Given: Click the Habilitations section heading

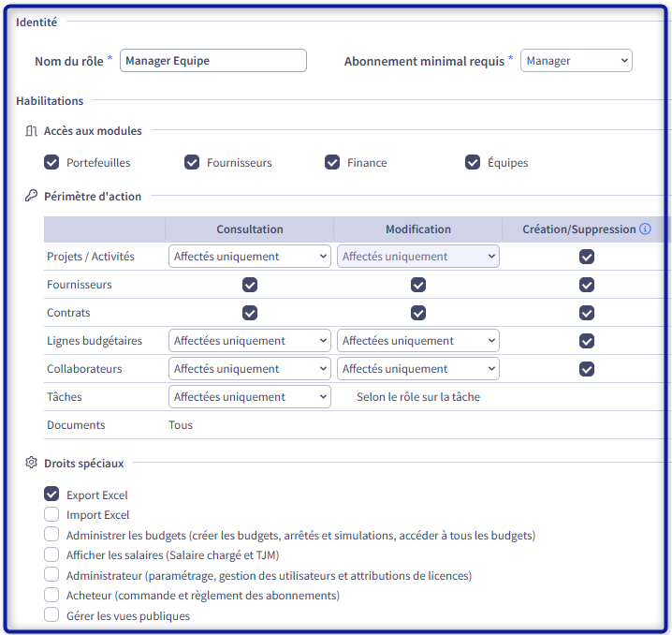Looking at the screenshot, I should click(50, 101).
